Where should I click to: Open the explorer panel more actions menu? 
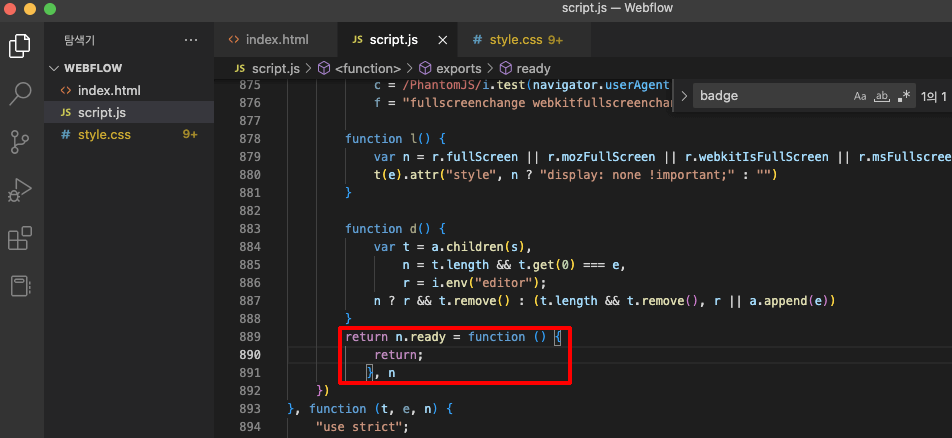pos(191,40)
